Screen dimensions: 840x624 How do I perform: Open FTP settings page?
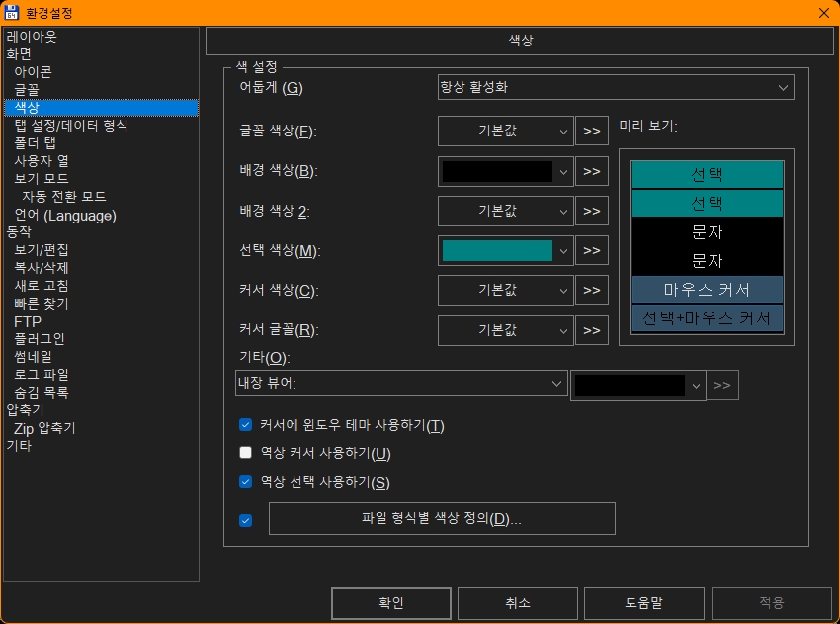click(x=28, y=321)
